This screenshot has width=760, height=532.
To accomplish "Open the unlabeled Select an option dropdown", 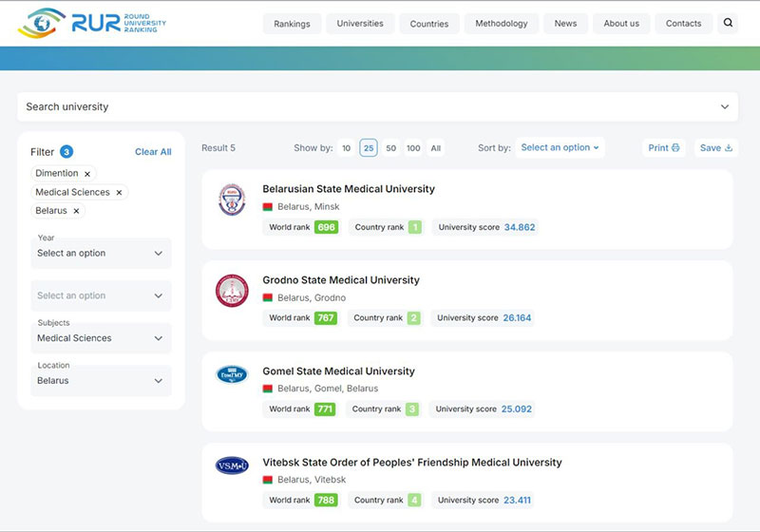I will pyautogui.click(x=101, y=295).
